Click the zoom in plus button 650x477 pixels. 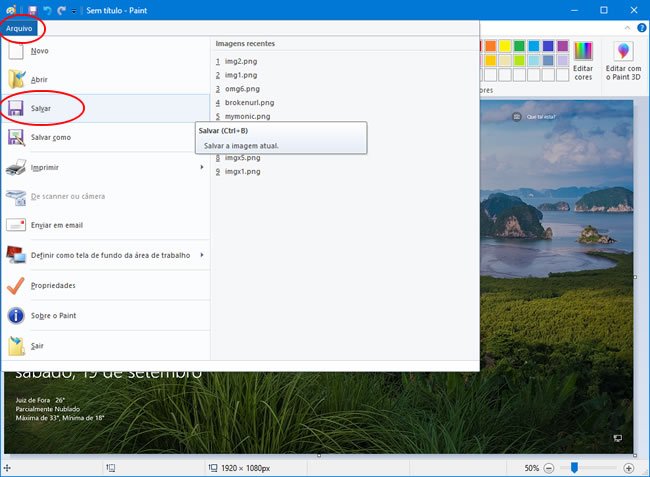(628, 468)
